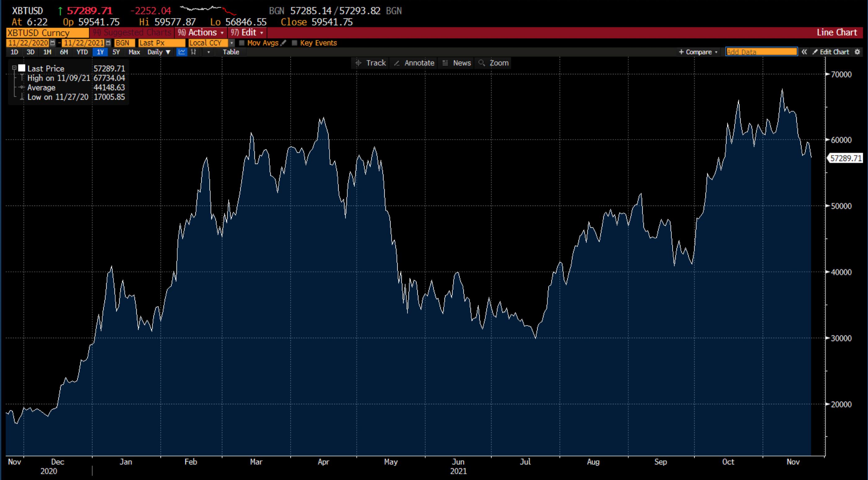Open the start date calendar picker

click(53, 43)
